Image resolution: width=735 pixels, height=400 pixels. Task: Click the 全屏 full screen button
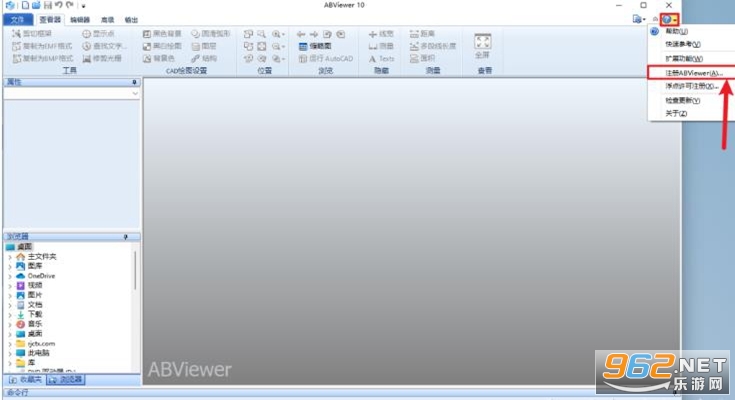pyautogui.click(x=482, y=46)
